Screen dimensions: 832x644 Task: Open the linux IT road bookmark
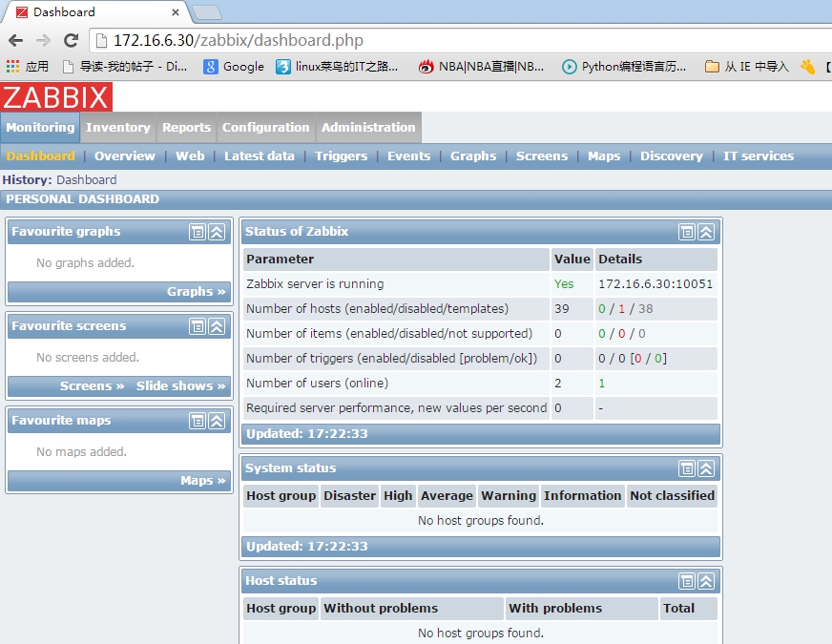[x=337, y=67]
